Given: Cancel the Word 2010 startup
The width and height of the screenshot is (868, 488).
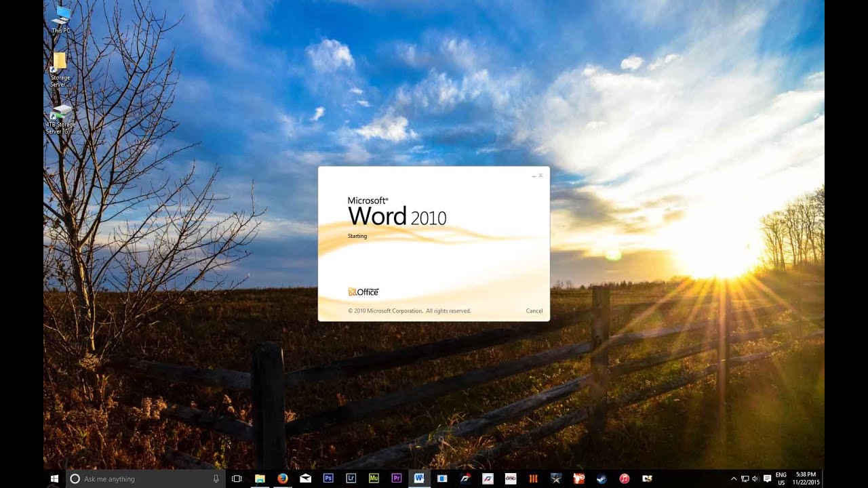Looking at the screenshot, I should coord(534,311).
